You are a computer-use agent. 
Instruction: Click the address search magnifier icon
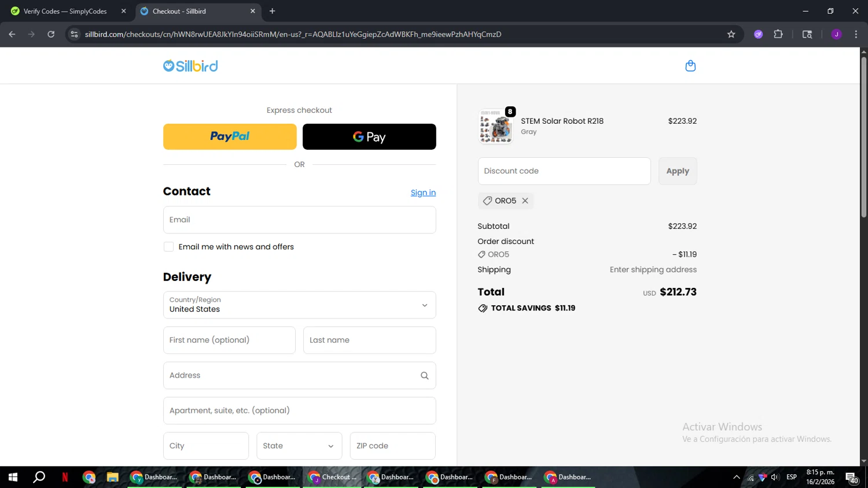click(424, 376)
